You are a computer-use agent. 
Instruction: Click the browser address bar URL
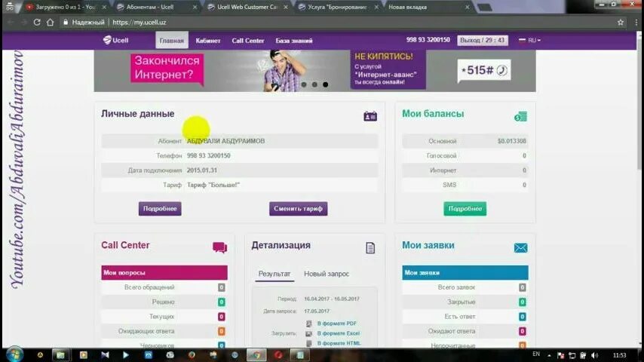coord(140,22)
